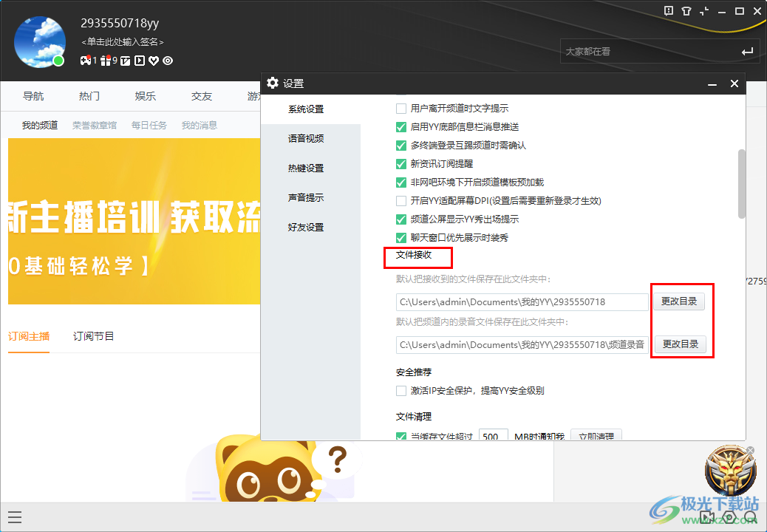Screen dimensions: 767x532
Task: Click the settings dialog vertical scrollbar
Action: pyautogui.click(x=742, y=184)
